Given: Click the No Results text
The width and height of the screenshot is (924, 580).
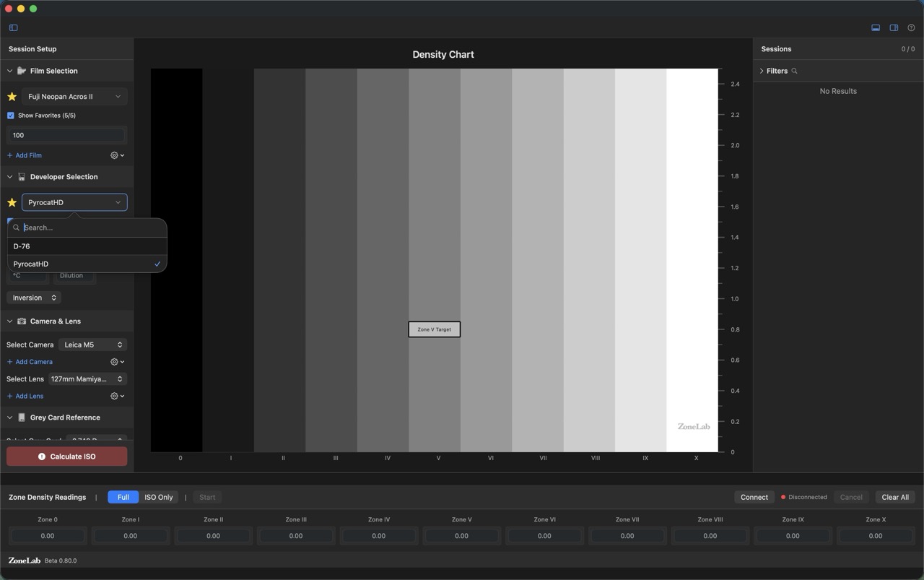Looking at the screenshot, I should click(838, 91).
